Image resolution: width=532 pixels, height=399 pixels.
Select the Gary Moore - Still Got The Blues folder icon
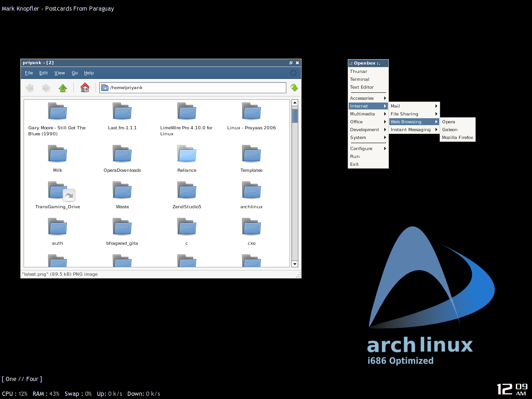click(57, 111)
